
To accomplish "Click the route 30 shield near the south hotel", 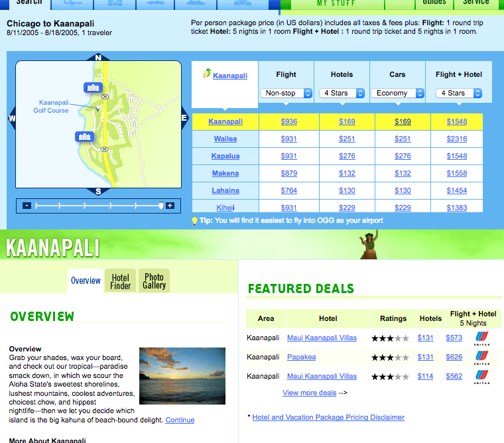I will [x=104, y=149].
